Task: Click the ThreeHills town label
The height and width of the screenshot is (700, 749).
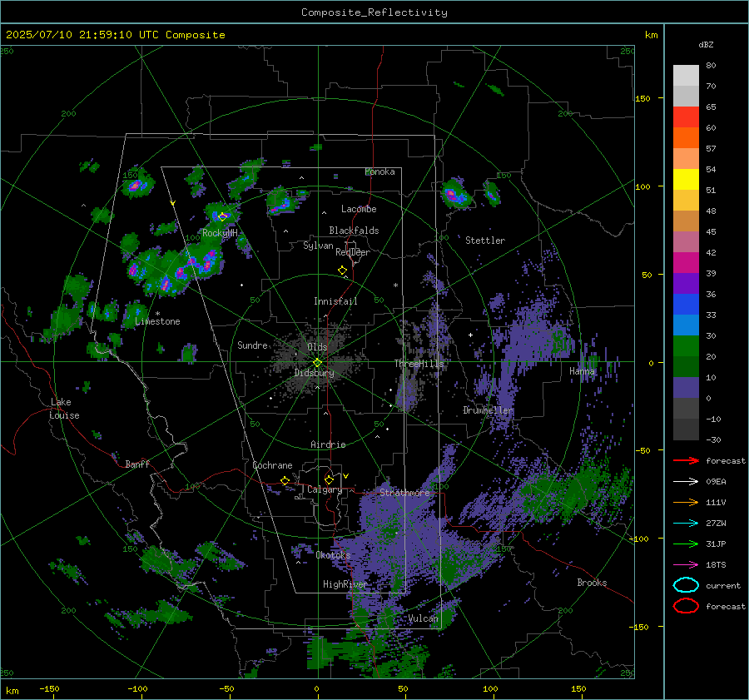Action: coord(419,364)
